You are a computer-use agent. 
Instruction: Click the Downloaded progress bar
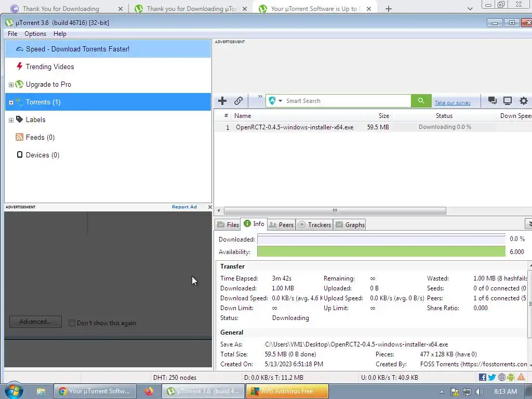pyautogui.click(x=381, y=239)
